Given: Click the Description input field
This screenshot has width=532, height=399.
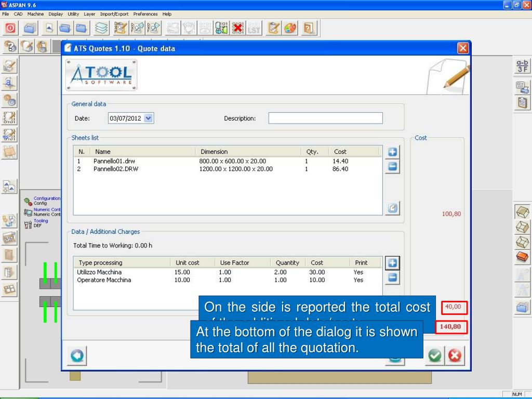Looking at the screenshot, I should point(325,118).
